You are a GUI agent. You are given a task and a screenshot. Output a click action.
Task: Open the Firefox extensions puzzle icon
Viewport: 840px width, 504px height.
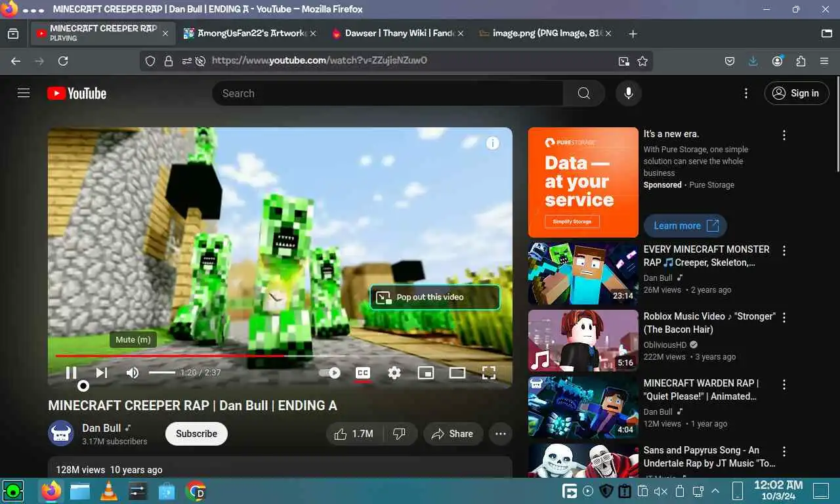801,61
